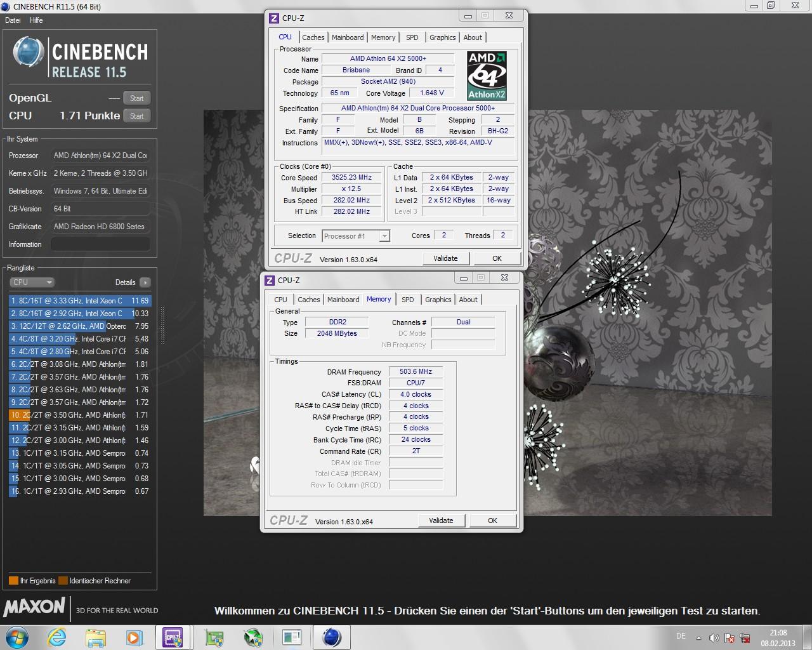Launch Internet Explorer from the taskbar

tap(57, 637)
